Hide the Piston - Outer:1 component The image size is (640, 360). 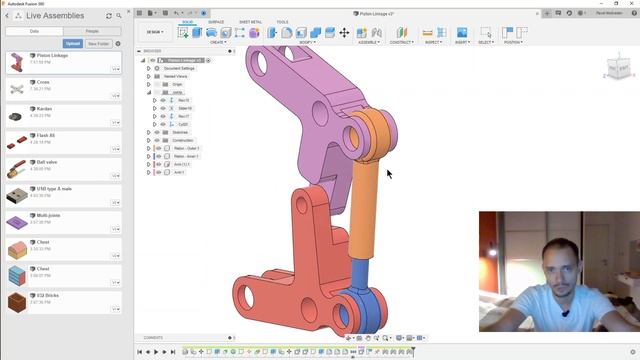click(x=159, y=149)
